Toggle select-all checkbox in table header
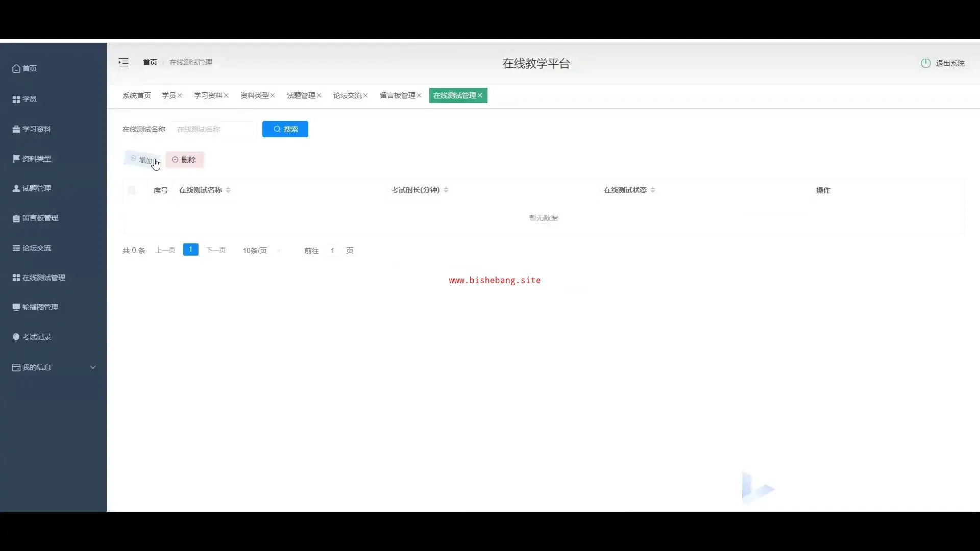 [132, 190]
